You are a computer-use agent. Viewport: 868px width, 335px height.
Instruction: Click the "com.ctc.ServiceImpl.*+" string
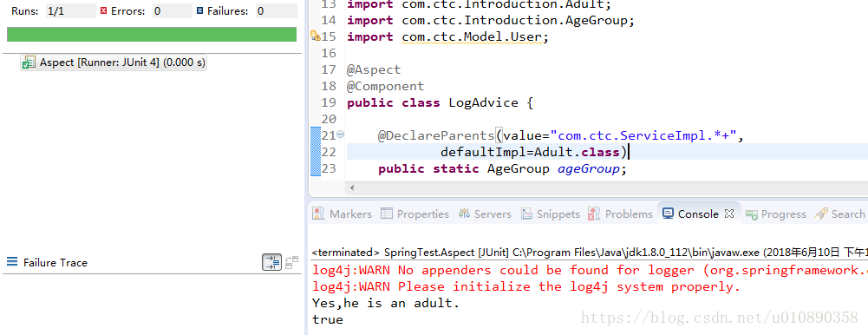(x=643, y=135)
